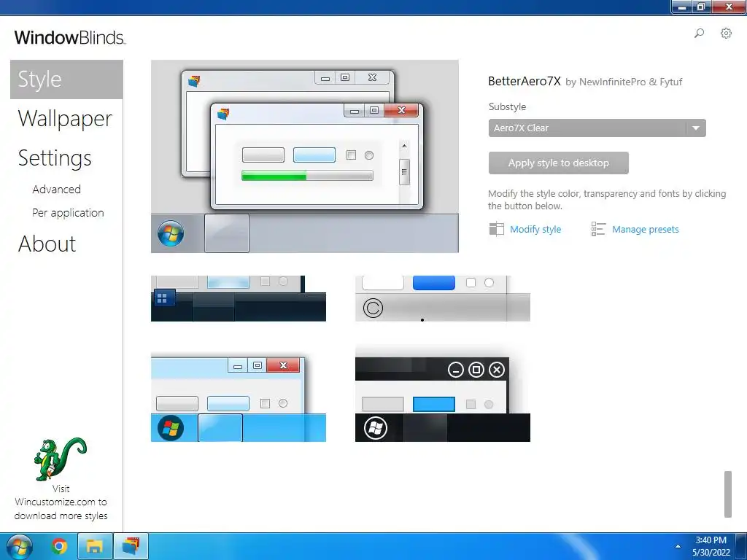Open Manage presets link
Viewport: 747px width, 560px height.
645,230
